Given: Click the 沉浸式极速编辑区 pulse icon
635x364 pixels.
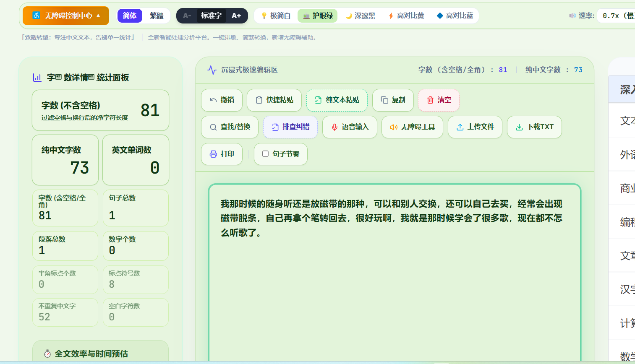Looking at the screenshot, I should coord(212,70).
